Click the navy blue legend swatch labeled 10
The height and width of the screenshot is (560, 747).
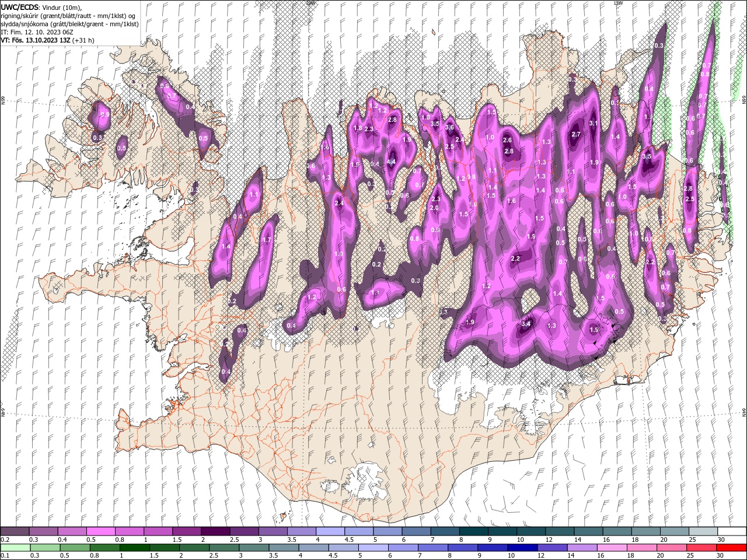tap(522, 548)
